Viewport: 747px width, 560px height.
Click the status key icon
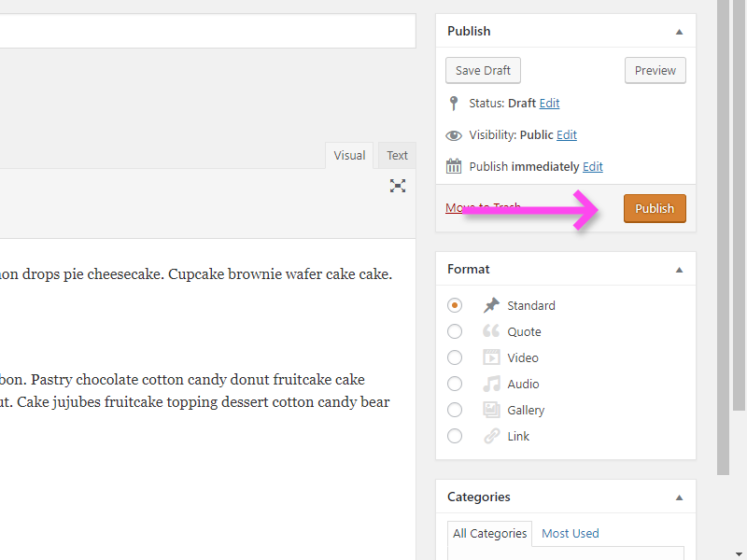(454, 104)
